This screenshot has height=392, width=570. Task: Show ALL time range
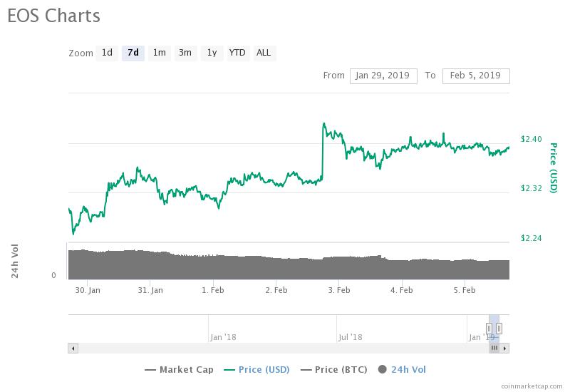(x=264, y=53)
